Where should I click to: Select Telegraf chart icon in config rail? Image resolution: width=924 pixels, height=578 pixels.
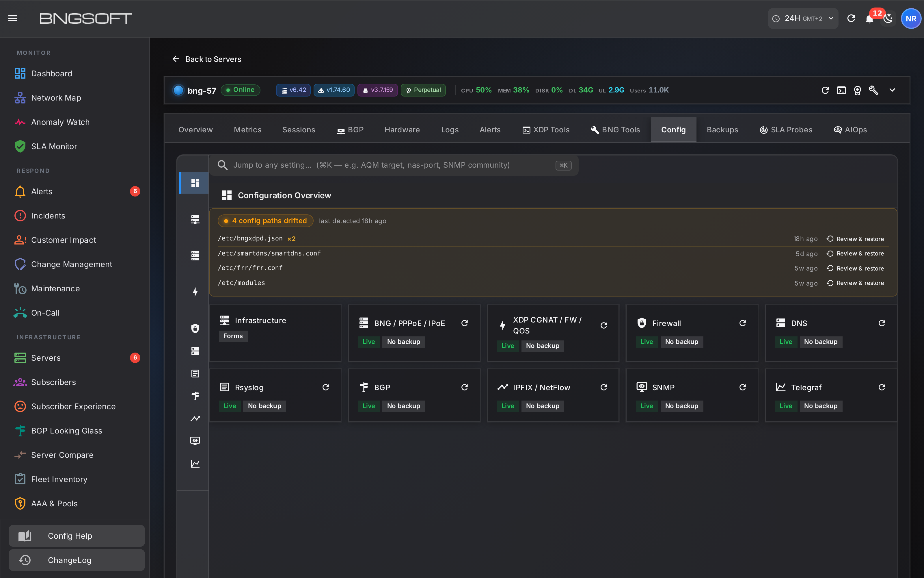[195, 464]
